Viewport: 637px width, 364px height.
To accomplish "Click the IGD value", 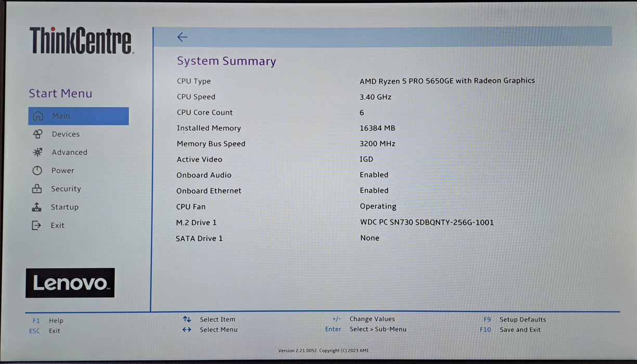I will click(366, 159).
